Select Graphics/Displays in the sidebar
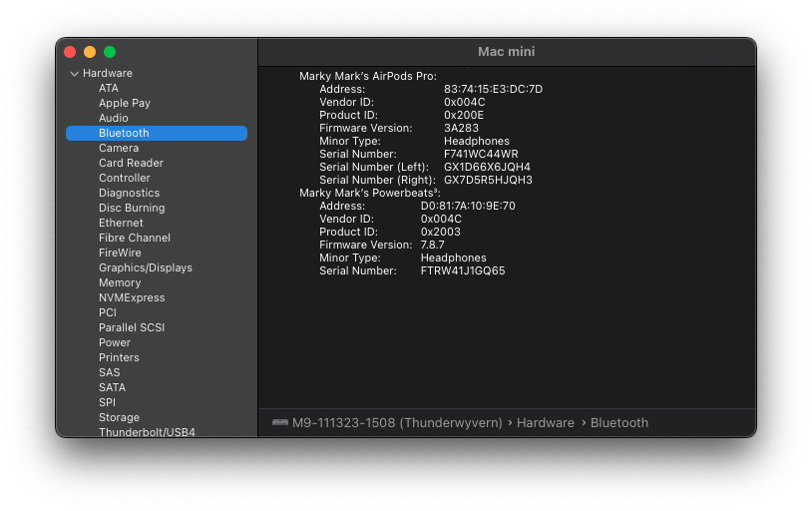This screenshot has height=511, width=812. [145, 267]
